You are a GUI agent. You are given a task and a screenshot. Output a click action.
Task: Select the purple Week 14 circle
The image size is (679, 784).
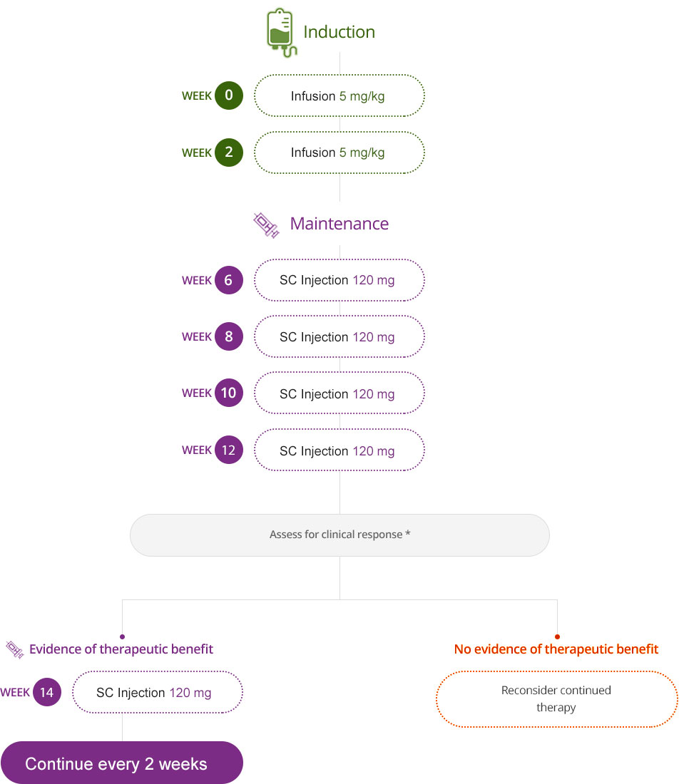[47, 692]
